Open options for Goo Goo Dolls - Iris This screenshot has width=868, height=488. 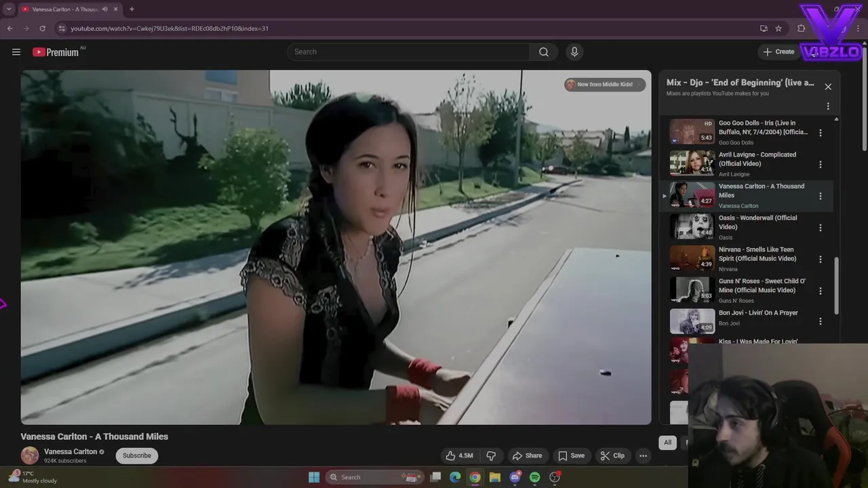click(x=821, y=133)
